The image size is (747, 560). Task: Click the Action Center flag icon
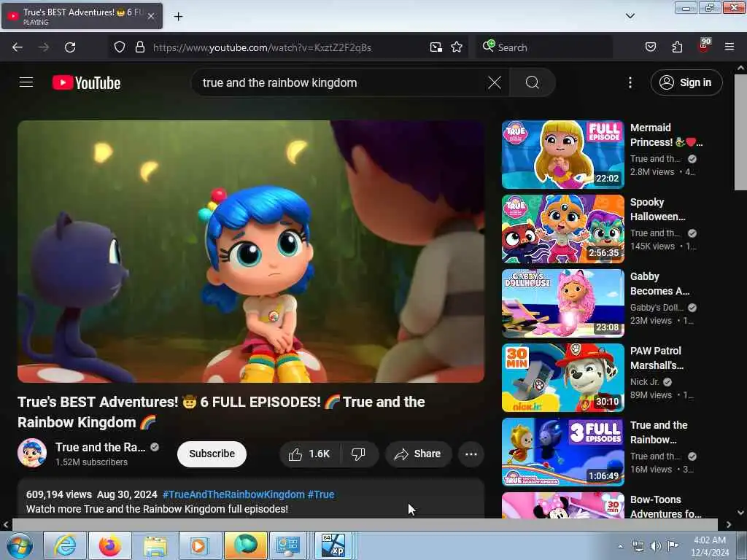[673, 546]
